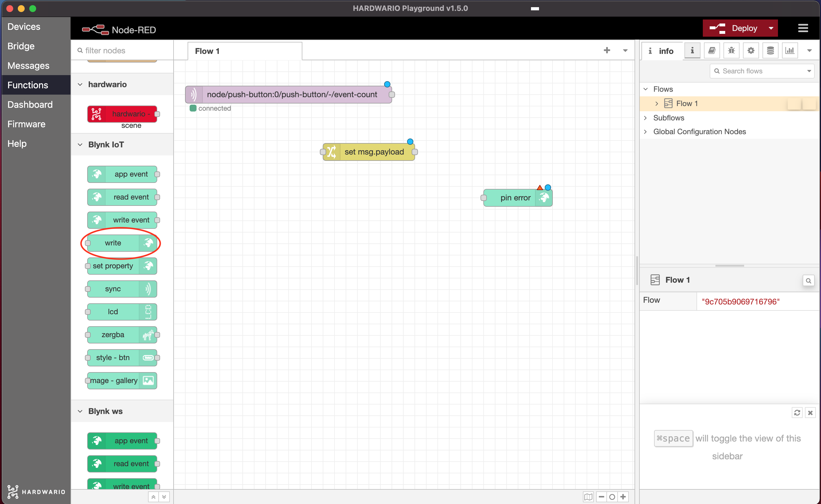Open the help book sidebar icon
Image resolution: width=821 pixels, height=504 pixels.
click(712, 51)
